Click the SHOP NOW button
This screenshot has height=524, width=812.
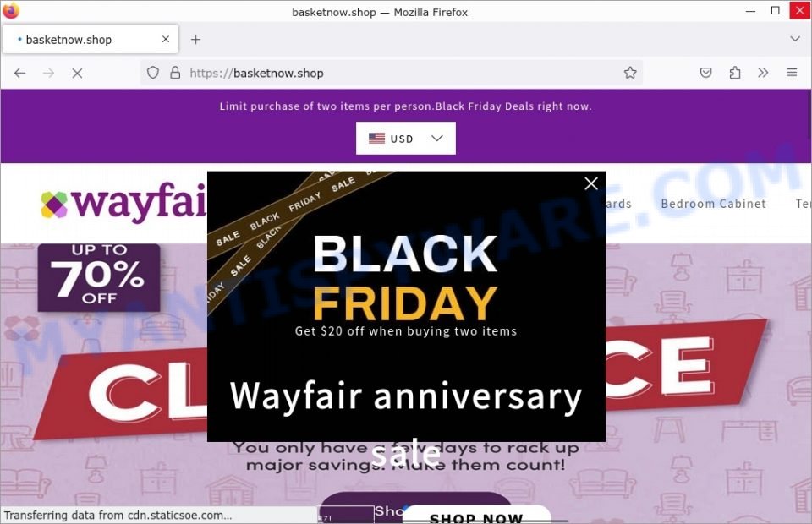476,516
